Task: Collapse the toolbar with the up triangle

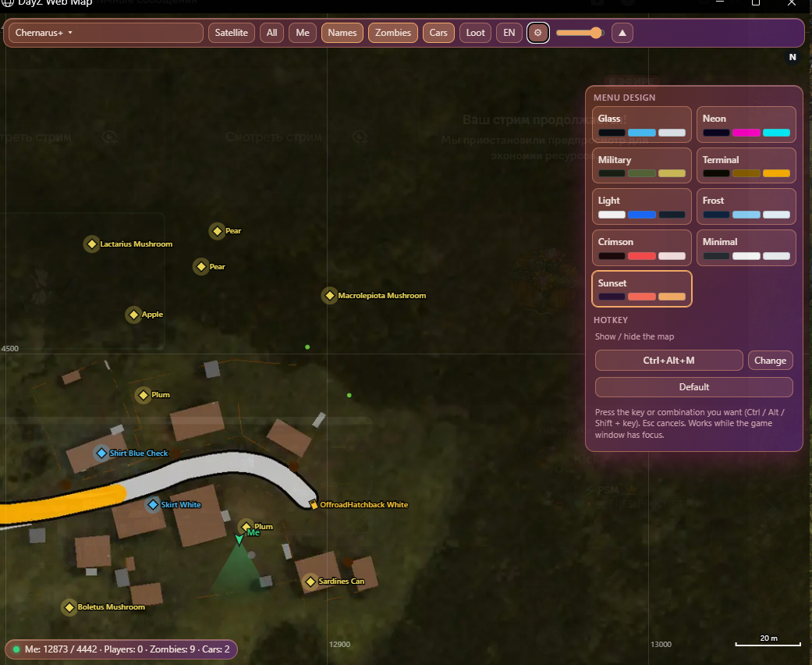Action: [x=622, y=33]
